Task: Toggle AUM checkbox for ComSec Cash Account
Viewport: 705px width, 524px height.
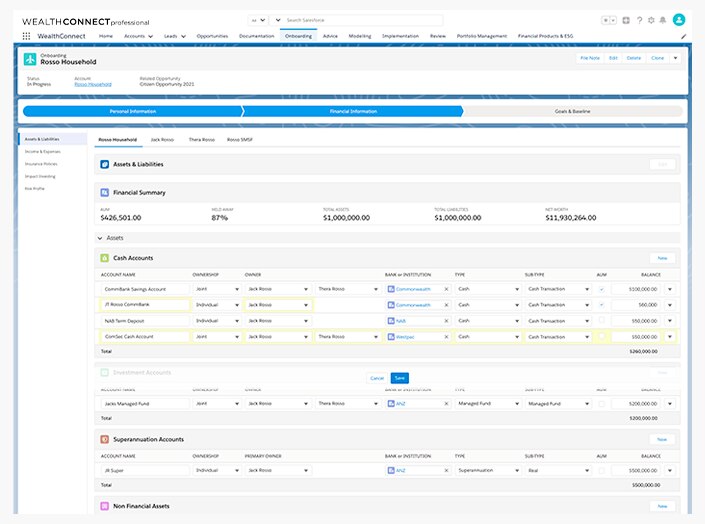Action: coord(602,336)
